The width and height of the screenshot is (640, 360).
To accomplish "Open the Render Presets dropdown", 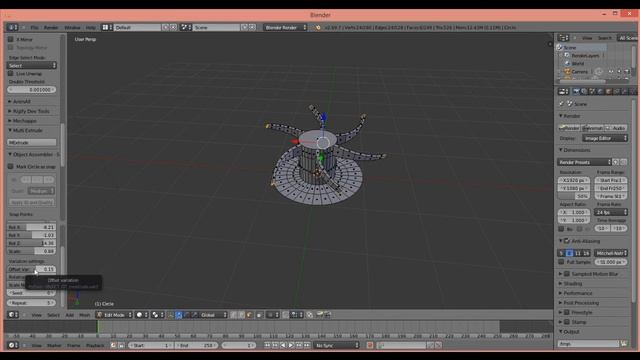I will tap(584, 162).
